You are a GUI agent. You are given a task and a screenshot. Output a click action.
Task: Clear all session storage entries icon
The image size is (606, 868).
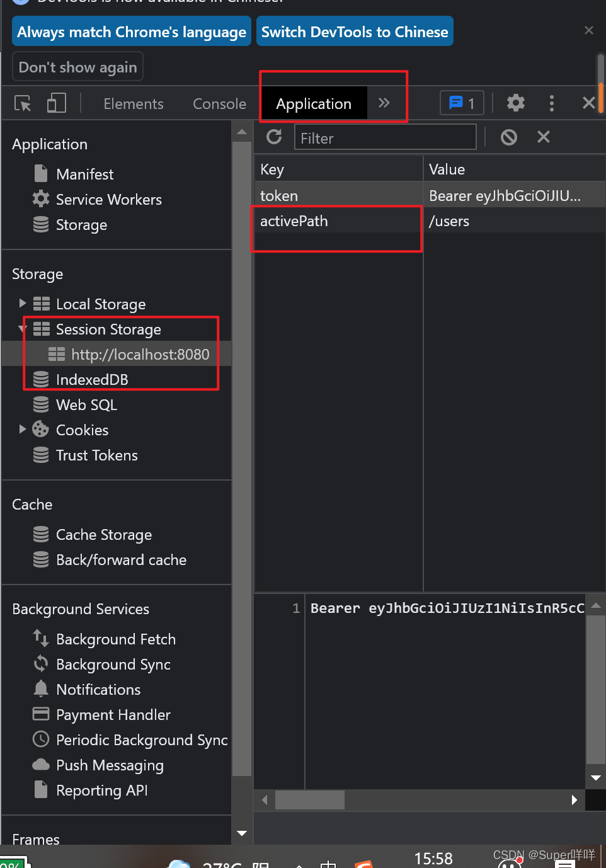[x=509, y=137]
